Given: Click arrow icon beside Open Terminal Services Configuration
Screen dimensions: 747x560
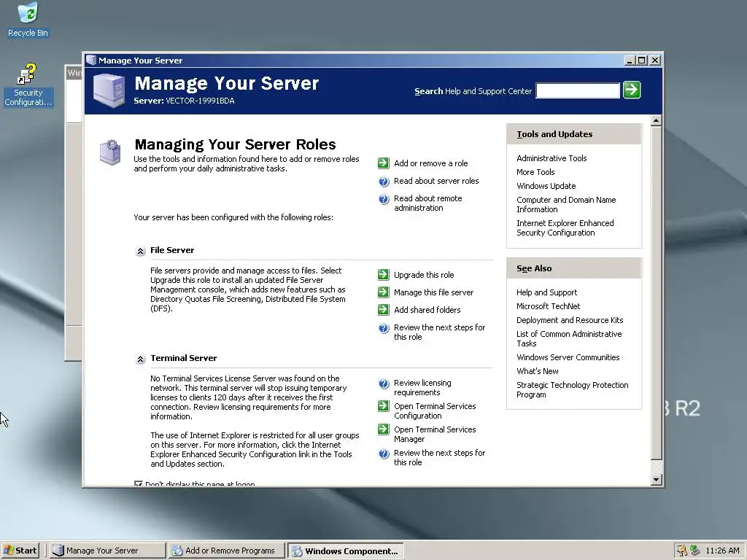Looking at the screenshot, I should [384, 406].
